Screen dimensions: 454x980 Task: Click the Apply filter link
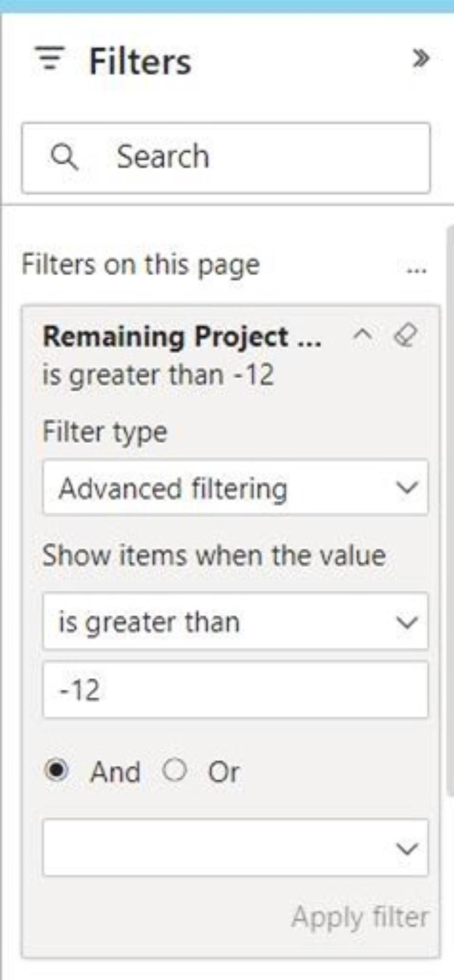click(x=360, y=917)
